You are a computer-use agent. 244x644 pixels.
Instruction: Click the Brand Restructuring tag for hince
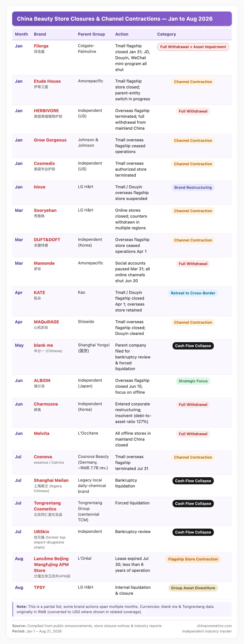pyautogui.click(x=193, y=188)
